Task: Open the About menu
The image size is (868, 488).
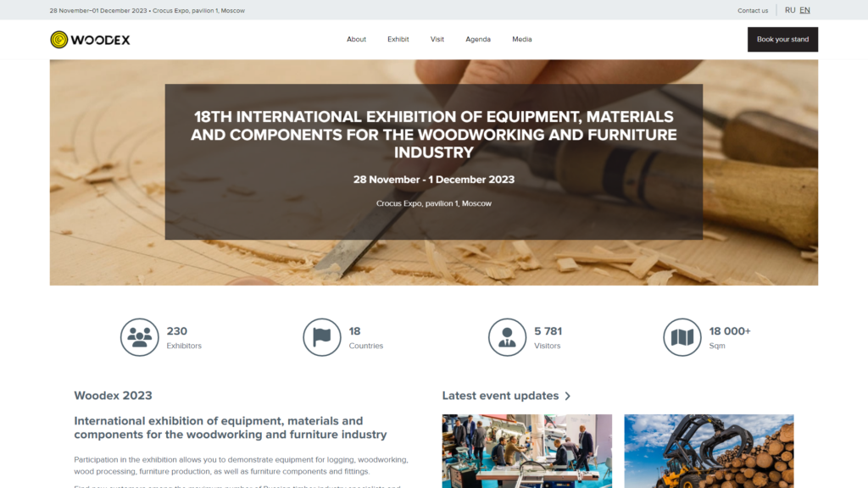Action: click(x=356, y=39)
